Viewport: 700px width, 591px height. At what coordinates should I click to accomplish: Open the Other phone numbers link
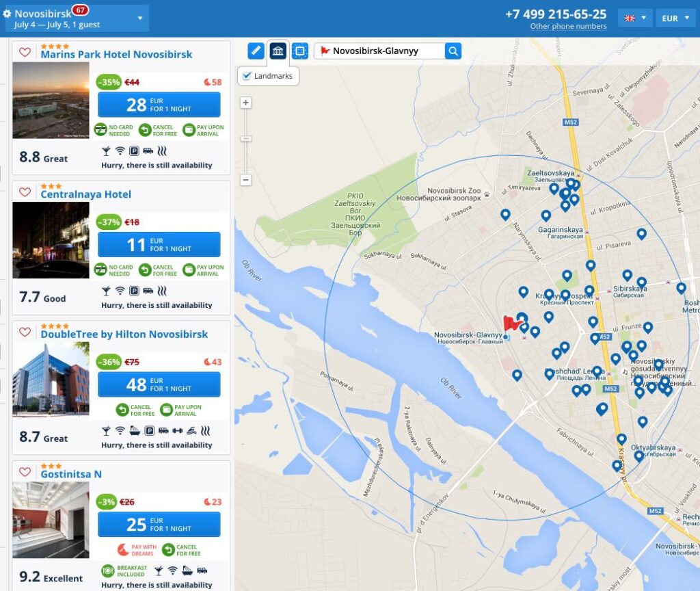568,27
